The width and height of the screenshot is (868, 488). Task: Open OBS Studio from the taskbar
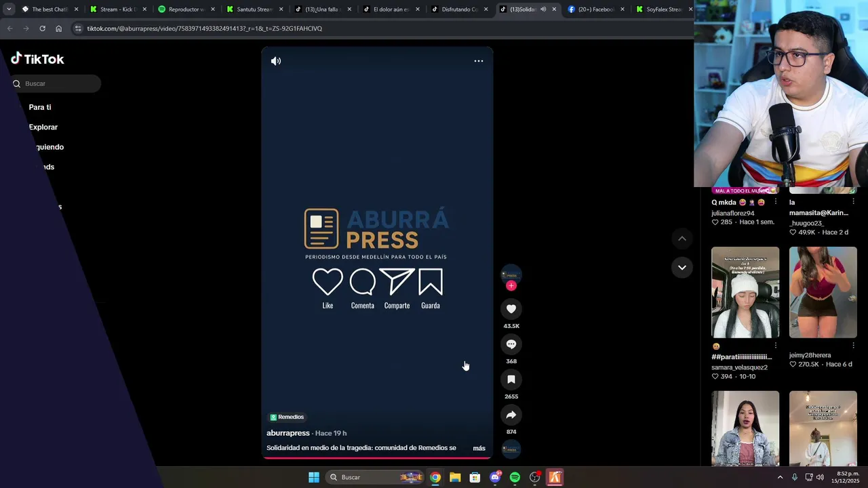tap(535, 477)
